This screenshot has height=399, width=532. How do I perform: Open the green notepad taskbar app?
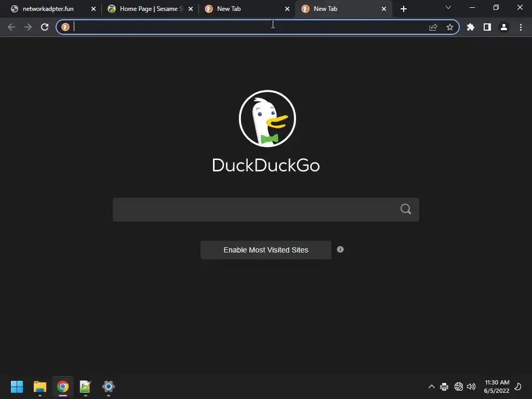coord(85,387)
